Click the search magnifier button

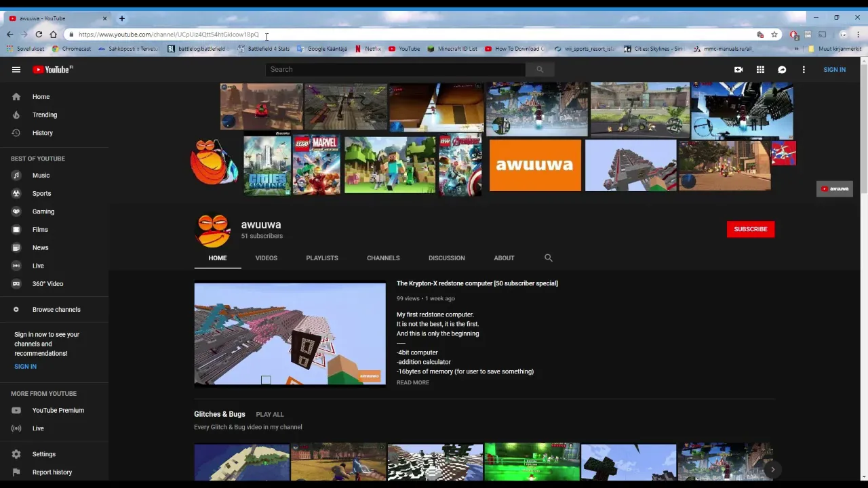point(540,69)
